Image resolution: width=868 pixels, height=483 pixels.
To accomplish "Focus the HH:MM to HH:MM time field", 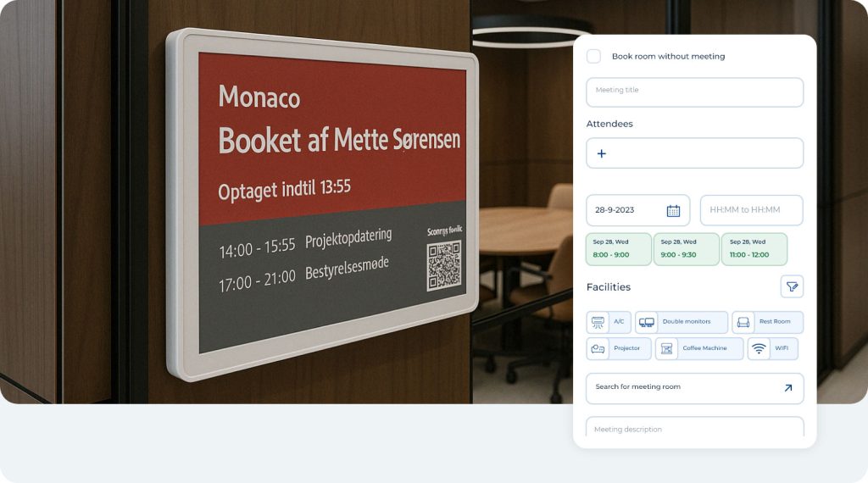I will (x=752, y=210).
